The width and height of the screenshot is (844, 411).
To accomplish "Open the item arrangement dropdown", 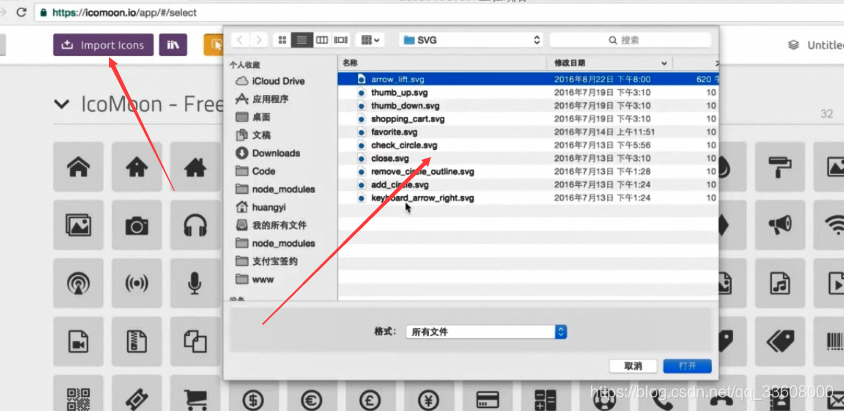I will click(370, 40).
